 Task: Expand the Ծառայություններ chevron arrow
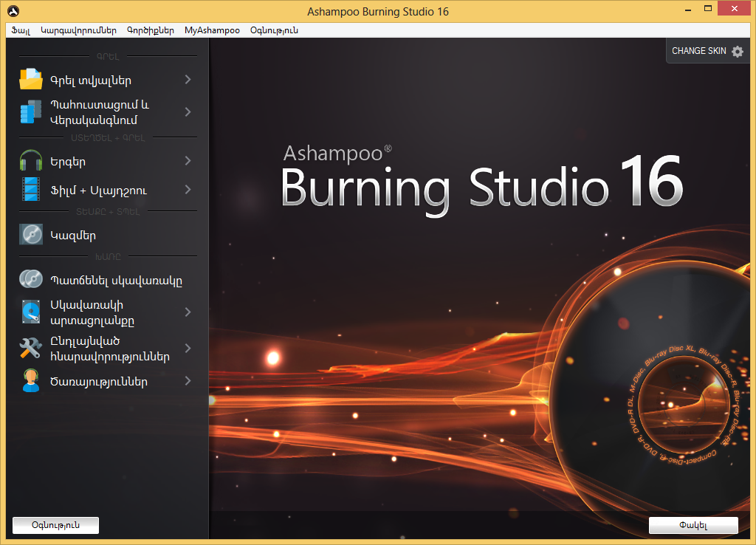pyautogui.click(x=188, y=381)
